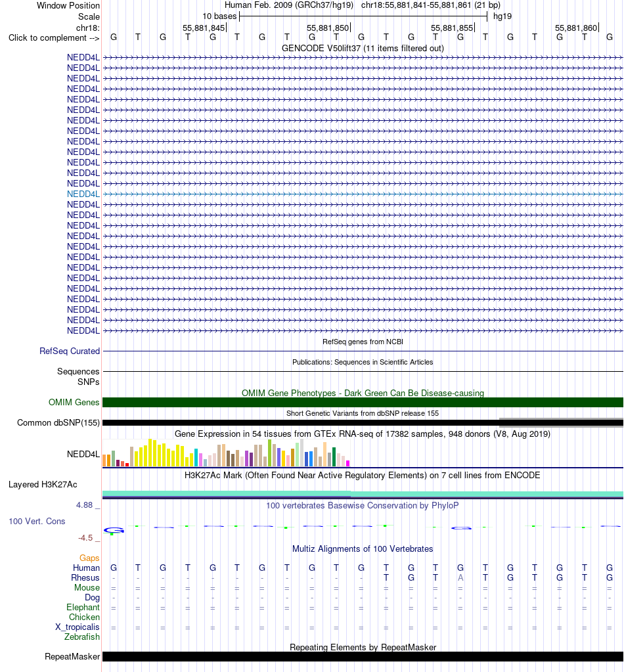Click the 55,881,860 ruler position marker
Viewport: 624px width, 672px height.
click(577, 28)
